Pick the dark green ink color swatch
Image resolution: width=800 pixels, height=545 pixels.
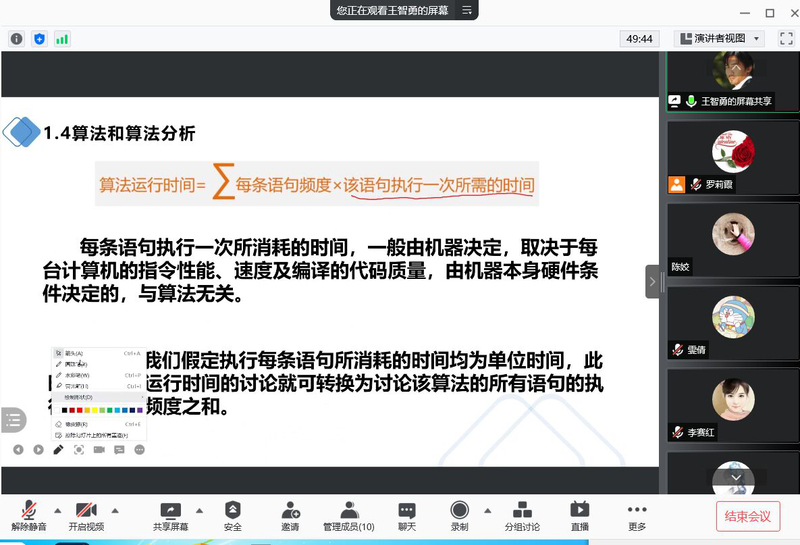click(110, 410)
